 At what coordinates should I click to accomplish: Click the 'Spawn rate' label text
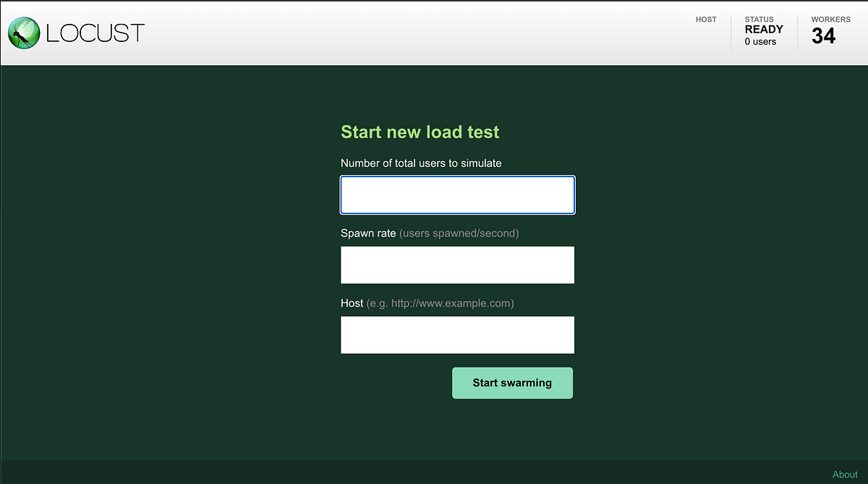[x=368, y=233]
